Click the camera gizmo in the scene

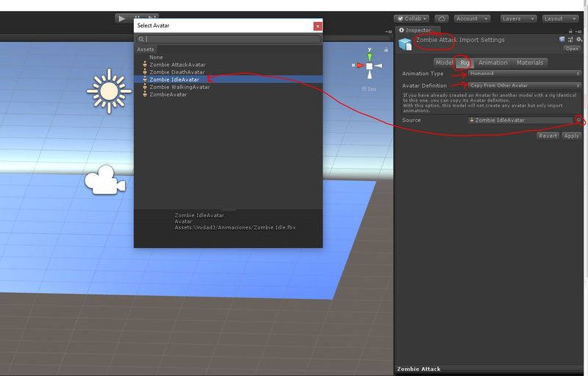[x=104, y=180]
